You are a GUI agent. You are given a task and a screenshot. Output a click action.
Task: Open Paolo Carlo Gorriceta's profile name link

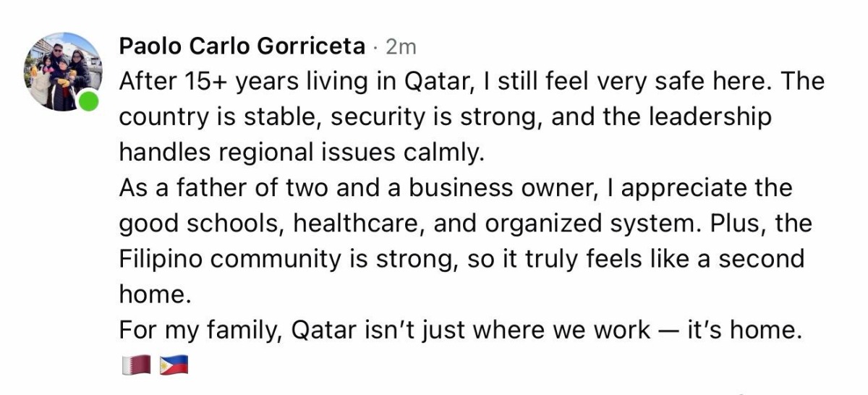point(242,46)
